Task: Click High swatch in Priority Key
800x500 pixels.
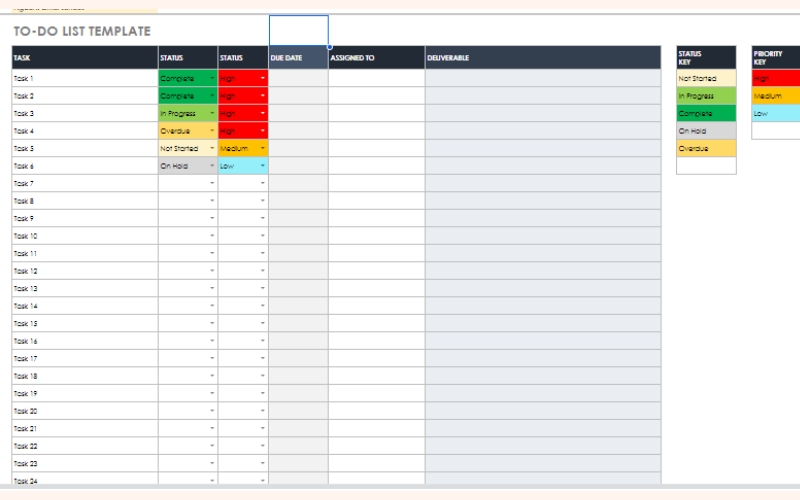Action: (x=776, y=78)
